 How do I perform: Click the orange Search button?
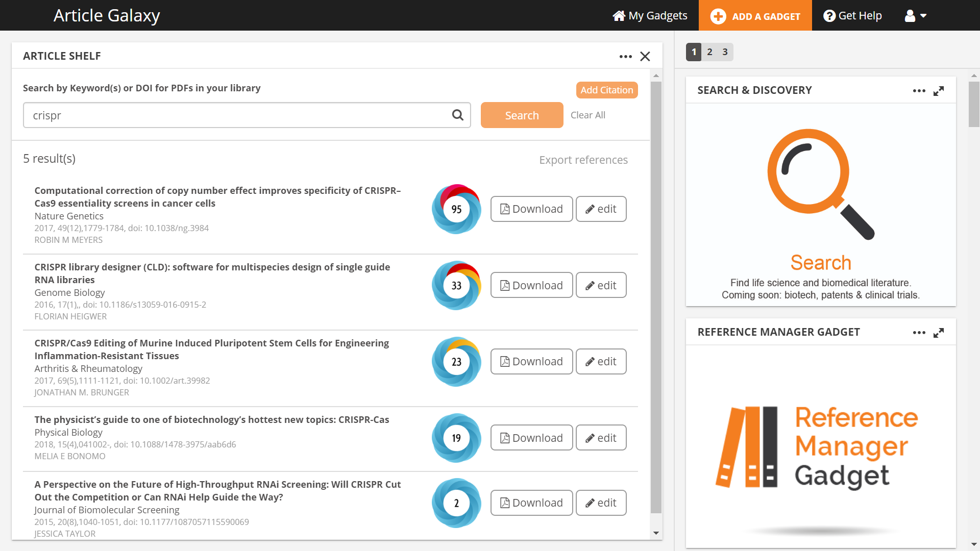point(522,115)
